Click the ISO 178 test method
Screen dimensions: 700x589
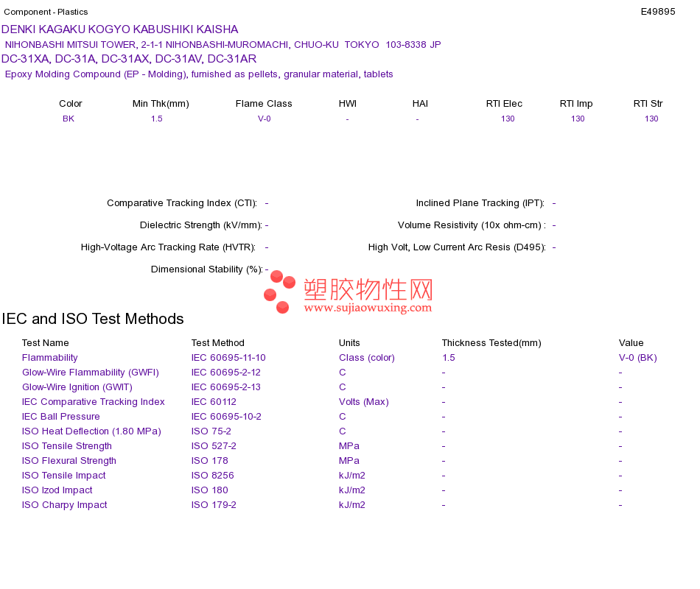(x=210, y=460)
